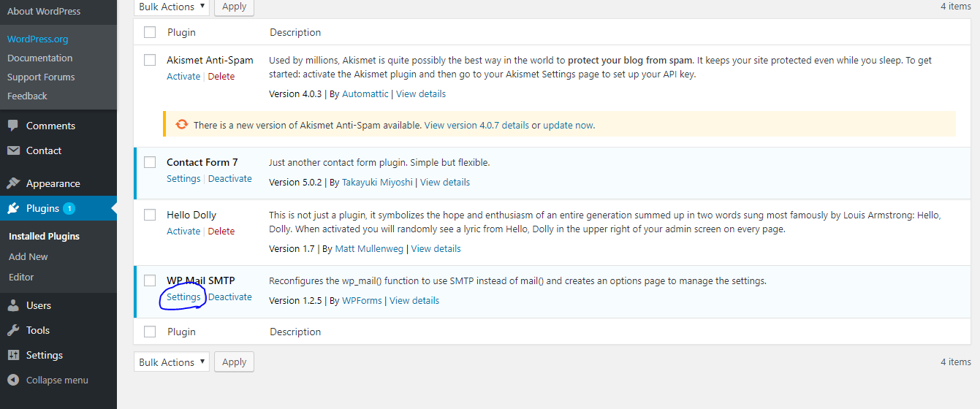Click WPForms author link
Image resolution: width=980 pixels, height=409 pixels.
coord(362,300)
